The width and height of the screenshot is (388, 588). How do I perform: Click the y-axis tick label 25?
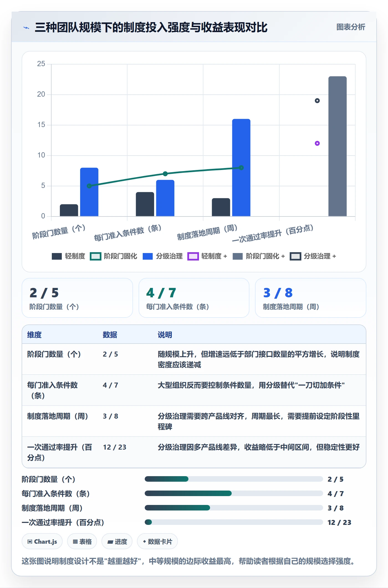point(41,64)
